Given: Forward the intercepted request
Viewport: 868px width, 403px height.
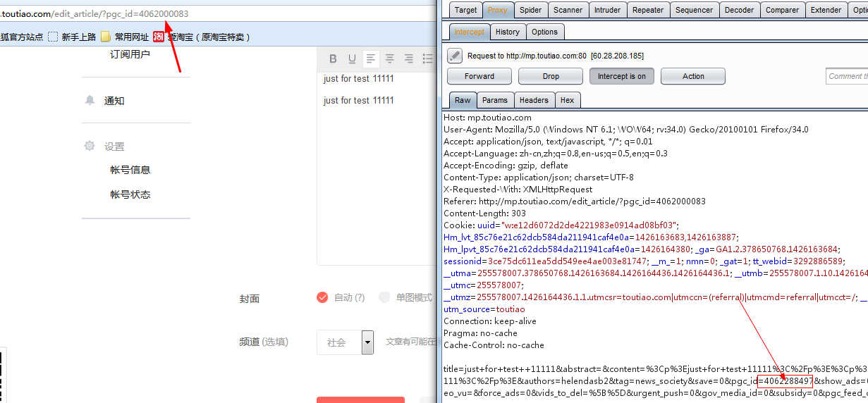Looking at the screenshot, I should coord(479,76).
